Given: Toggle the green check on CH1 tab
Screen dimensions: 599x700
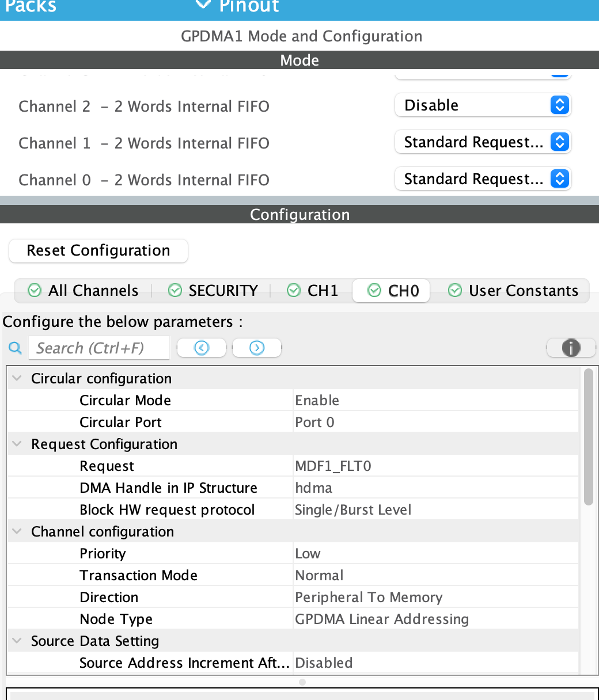Looking at the screenshot, I should [294, 291].
